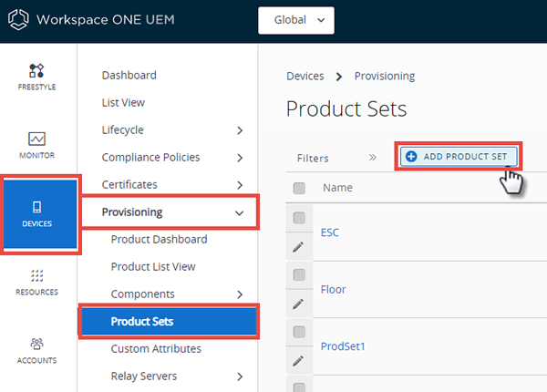Open the List View menu item
The height and width of the screenshot is (392, 547).
123,102
